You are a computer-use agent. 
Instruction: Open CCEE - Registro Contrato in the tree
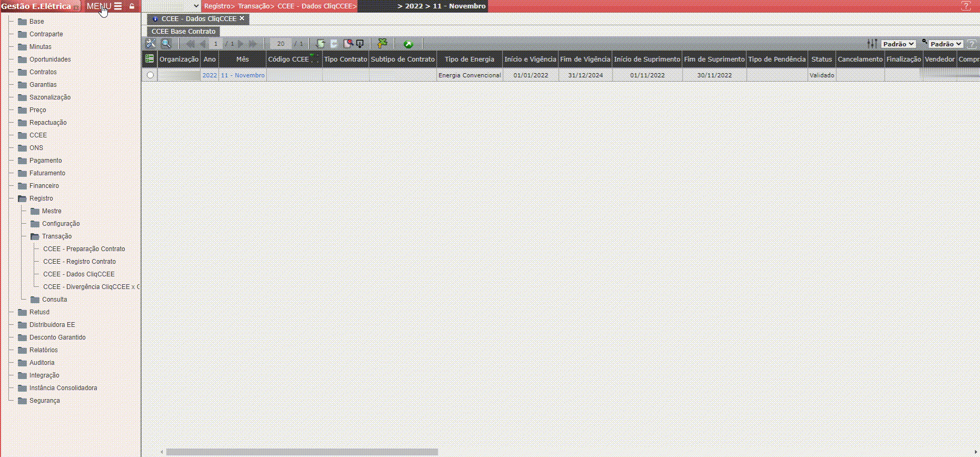click(79, 262)
